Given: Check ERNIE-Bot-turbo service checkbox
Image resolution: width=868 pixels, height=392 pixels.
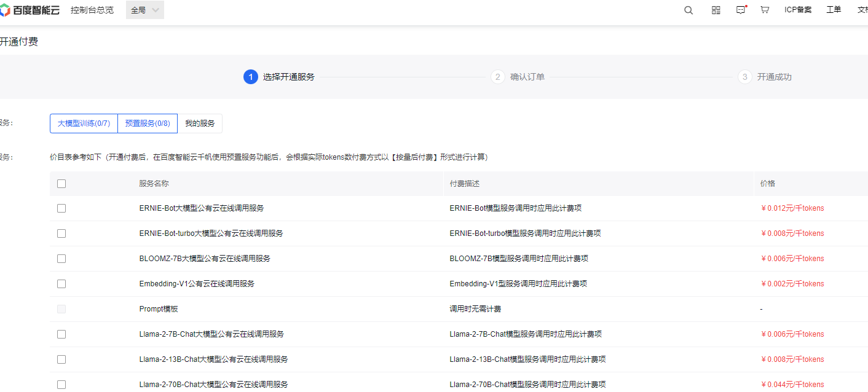Looking at the screenshot, I should pyautogui.click(x=61, y=233).
